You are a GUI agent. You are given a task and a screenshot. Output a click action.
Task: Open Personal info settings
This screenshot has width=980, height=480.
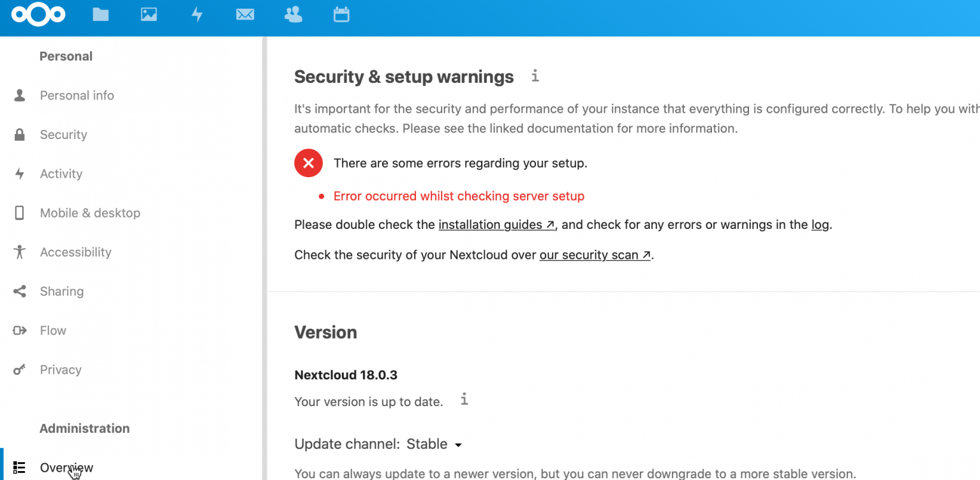(x=77, y=96)
